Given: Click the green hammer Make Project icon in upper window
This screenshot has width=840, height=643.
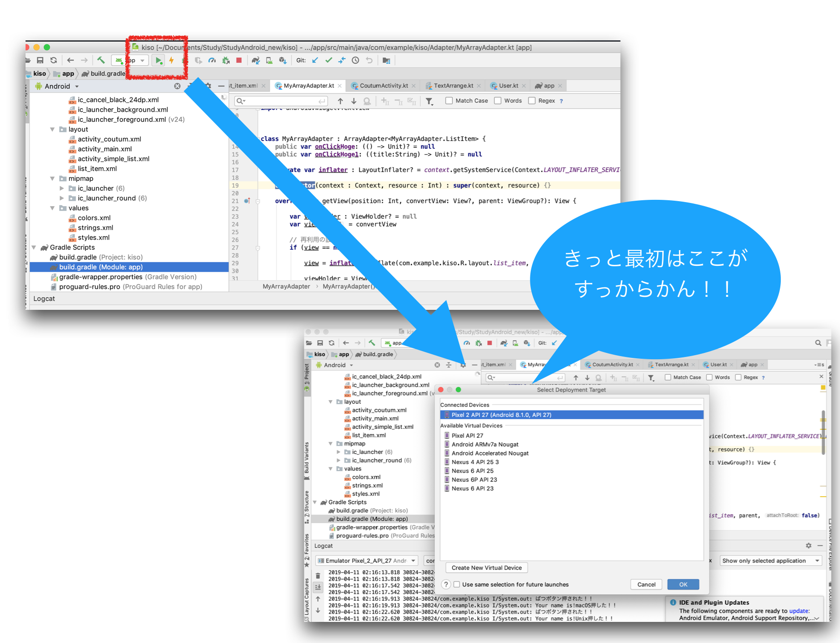Looking at the screenshot, I should point(101,60).
